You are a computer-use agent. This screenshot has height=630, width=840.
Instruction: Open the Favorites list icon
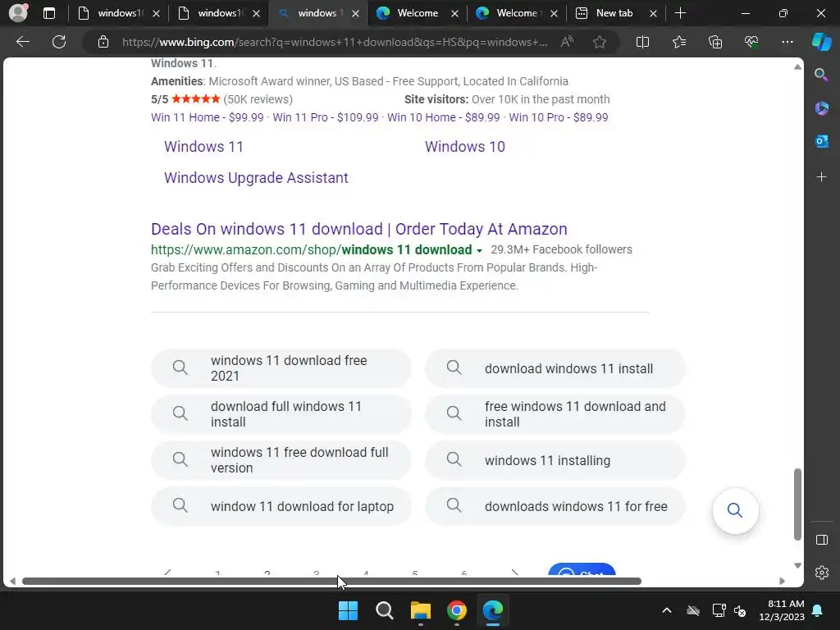click(678, 42)
